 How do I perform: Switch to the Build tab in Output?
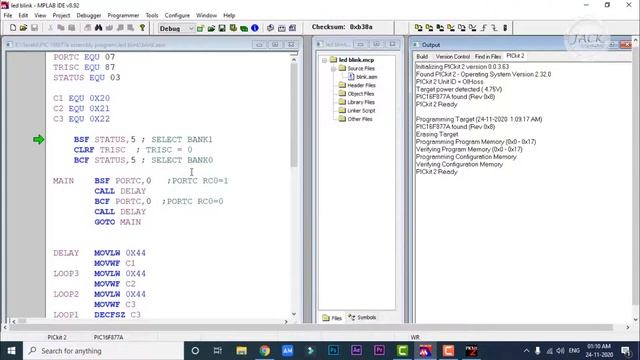coord(422,56)
